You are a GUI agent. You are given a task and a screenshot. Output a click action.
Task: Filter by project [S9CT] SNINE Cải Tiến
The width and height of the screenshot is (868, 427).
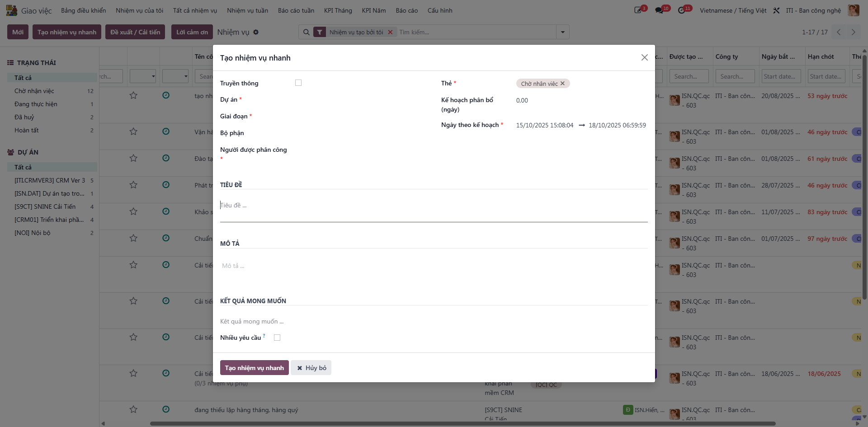click(52, 206)
